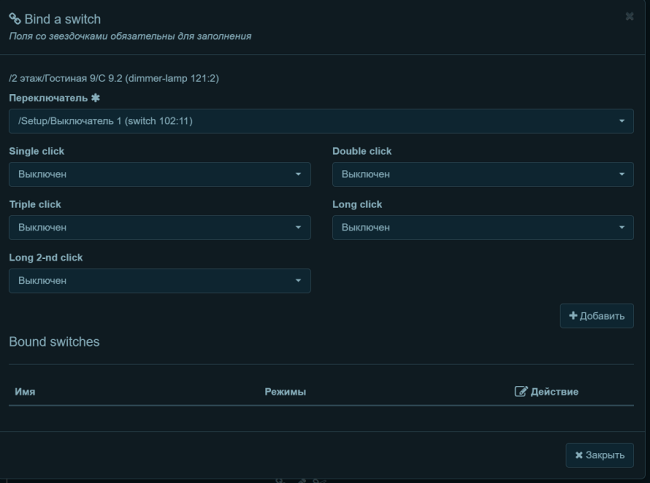This screenshot has height=483, width=650.
Task: Click the plus icon on the Добавить button
Action: point(573,316)
